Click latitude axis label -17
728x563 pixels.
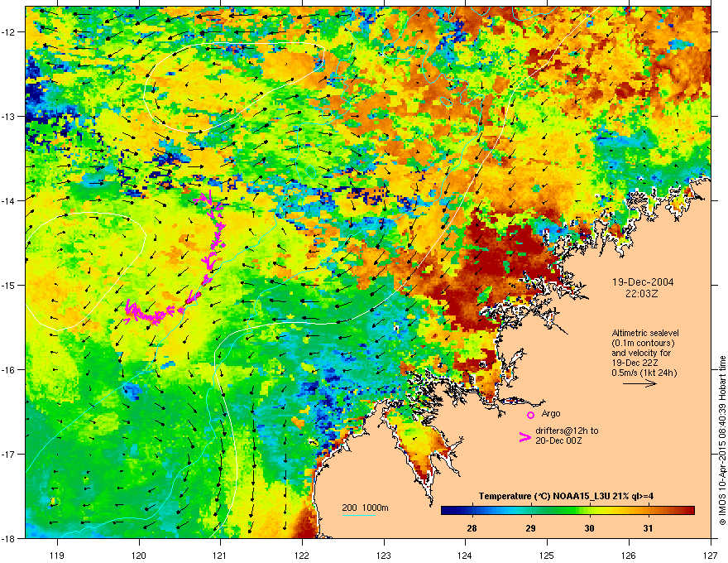point(9,454)
